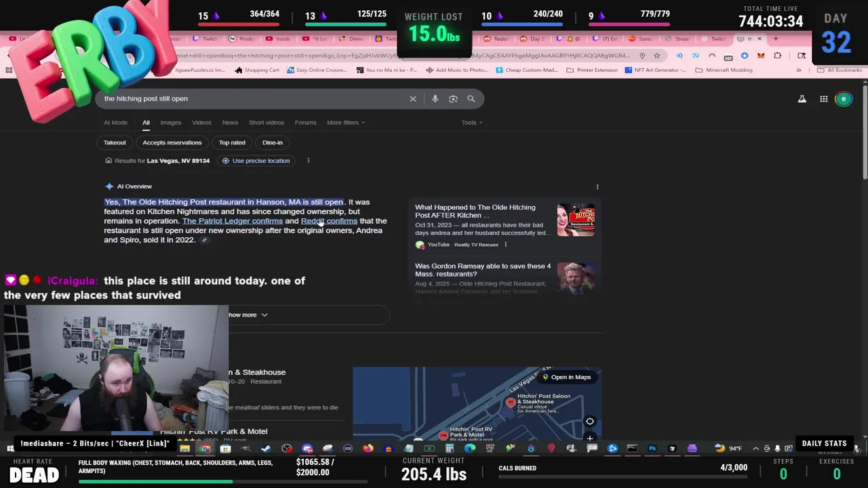Click the MetaMask fox extension icon
Screen dimensions: 868x488
pyautogui.click(x=761, y=56)
